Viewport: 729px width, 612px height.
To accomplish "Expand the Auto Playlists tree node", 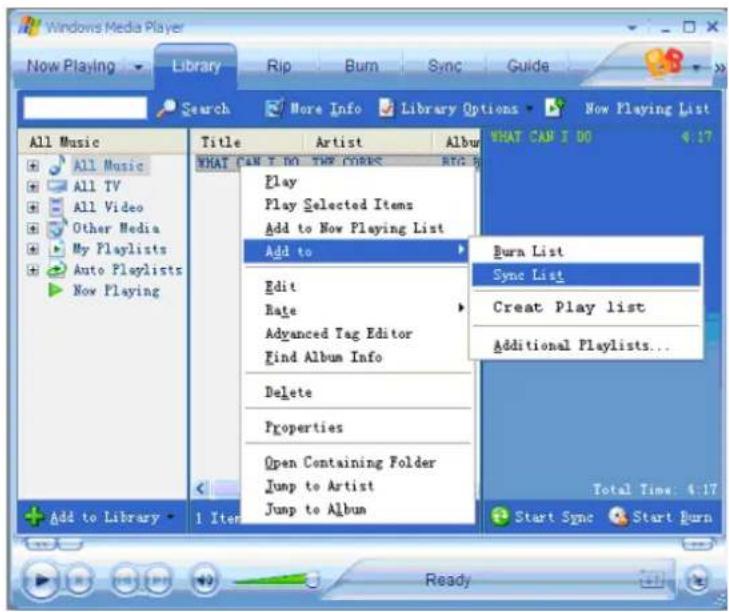I will pyautogui.click(x=33, y=270).
